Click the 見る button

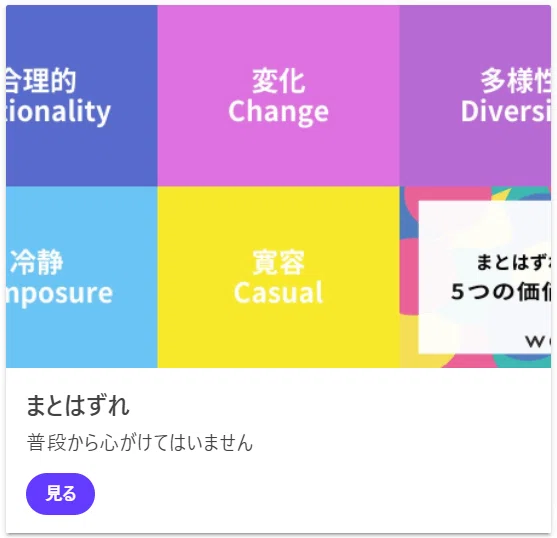tap(60, 494)
